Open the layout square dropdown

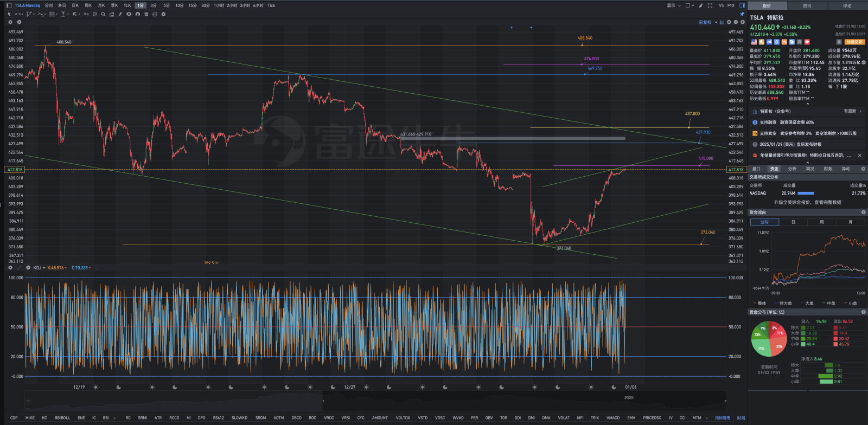coord(690,5)
